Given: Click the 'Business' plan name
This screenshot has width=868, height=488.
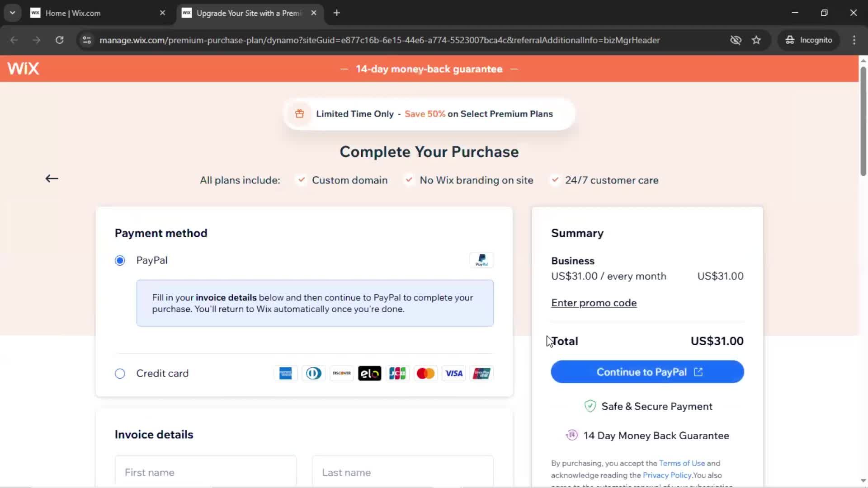Looking at the screenshot, I should pyautogui.click(x=573, y=261).
